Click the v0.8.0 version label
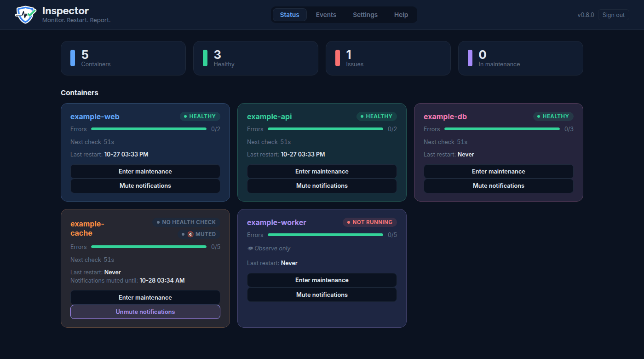The image size is (644, 359). pos(586,15)
